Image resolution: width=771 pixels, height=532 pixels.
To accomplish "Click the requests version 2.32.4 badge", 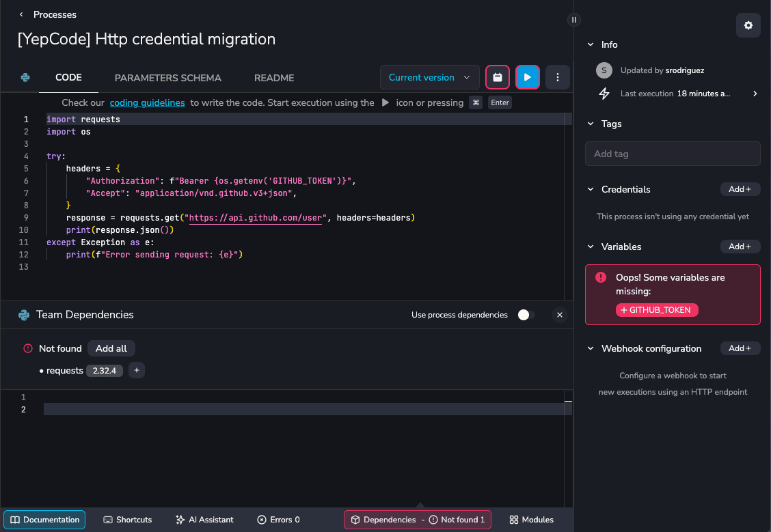I will (x=105, y=370).
